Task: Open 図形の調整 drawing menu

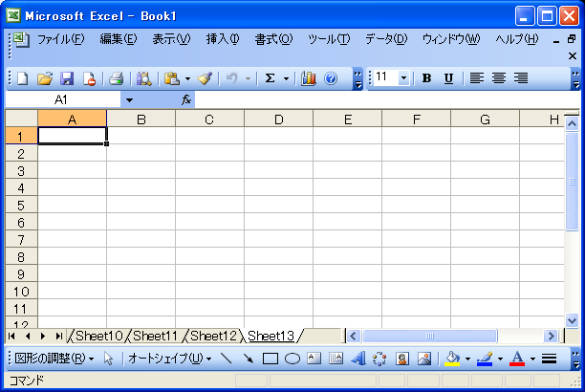Action: point(54,359)
